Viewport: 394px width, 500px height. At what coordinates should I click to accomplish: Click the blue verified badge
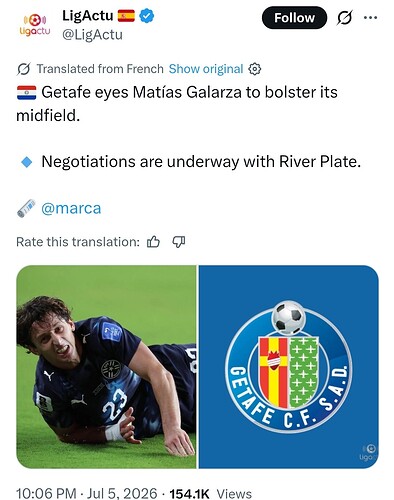click(x=146, y=16)
